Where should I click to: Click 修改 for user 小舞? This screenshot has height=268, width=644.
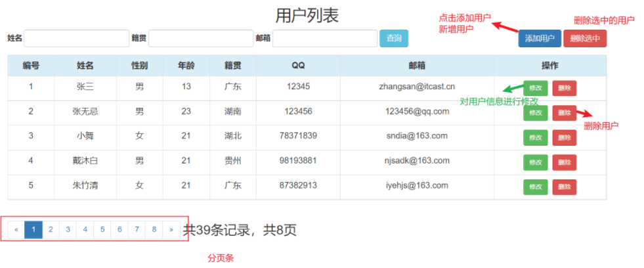pyautogui.click(x=536, y=138)
